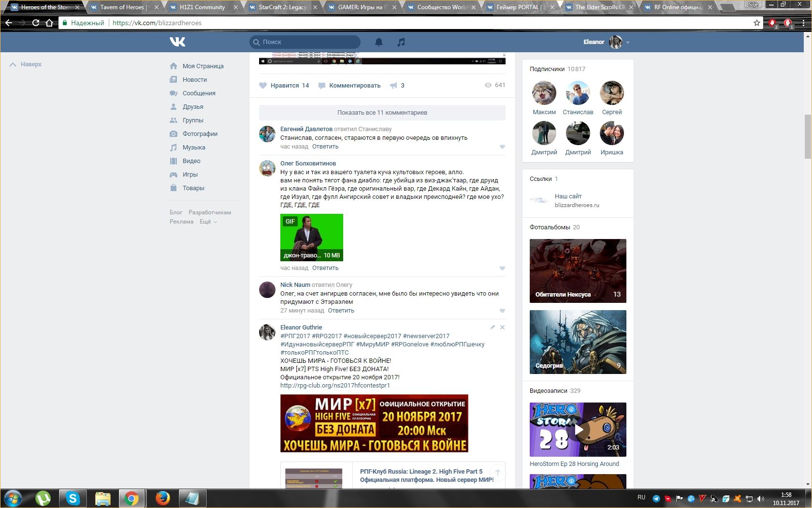Like the post via Нравится heart
Screen dimensions: 812x508
263,86
